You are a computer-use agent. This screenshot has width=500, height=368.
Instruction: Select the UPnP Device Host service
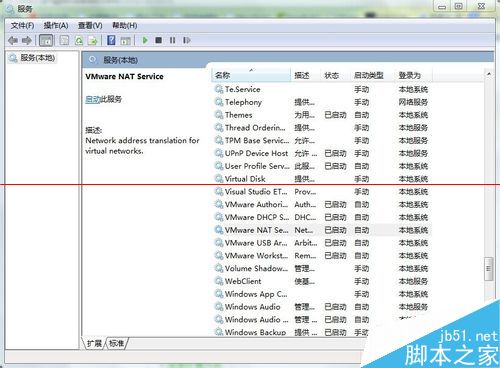click(x=323, y=153)
